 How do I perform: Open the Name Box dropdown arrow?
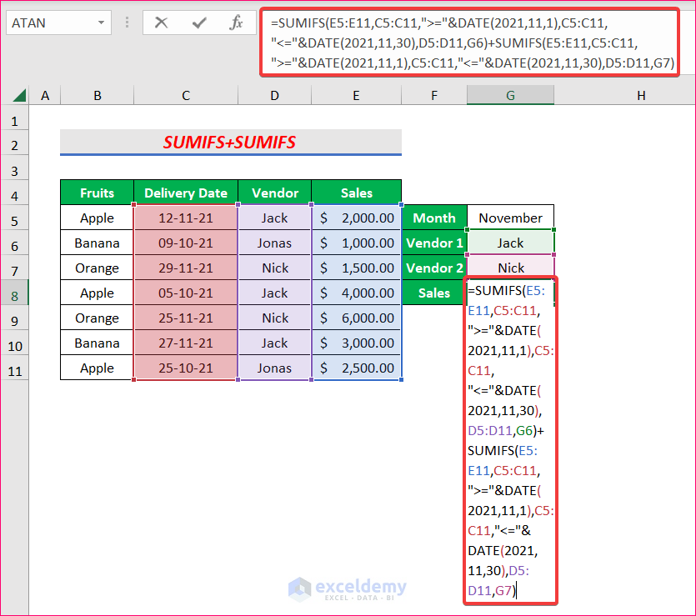pos(101,23)
